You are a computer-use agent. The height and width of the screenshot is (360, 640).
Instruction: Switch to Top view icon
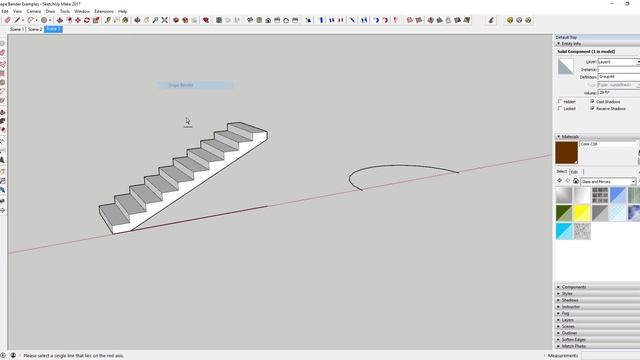pyautogui.click(x=259, y=20)
